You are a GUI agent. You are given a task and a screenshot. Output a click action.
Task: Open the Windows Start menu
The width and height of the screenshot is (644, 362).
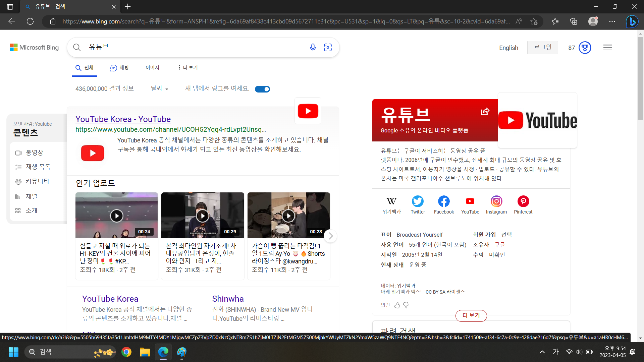13,352
